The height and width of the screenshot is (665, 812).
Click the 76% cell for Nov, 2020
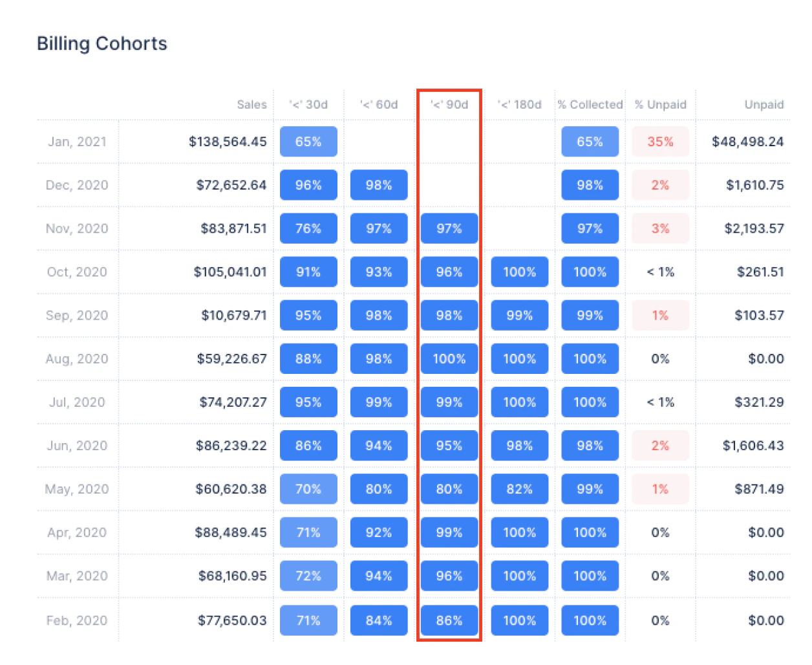[x=308, y=228]
